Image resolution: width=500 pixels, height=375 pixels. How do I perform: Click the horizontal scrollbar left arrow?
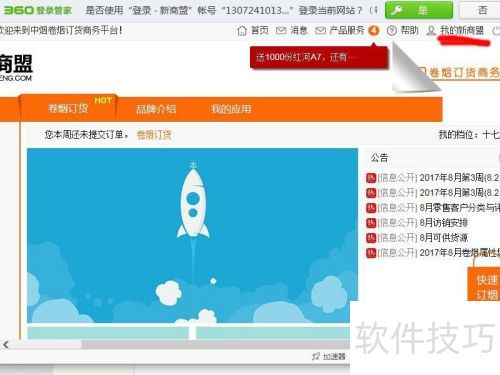6,345
